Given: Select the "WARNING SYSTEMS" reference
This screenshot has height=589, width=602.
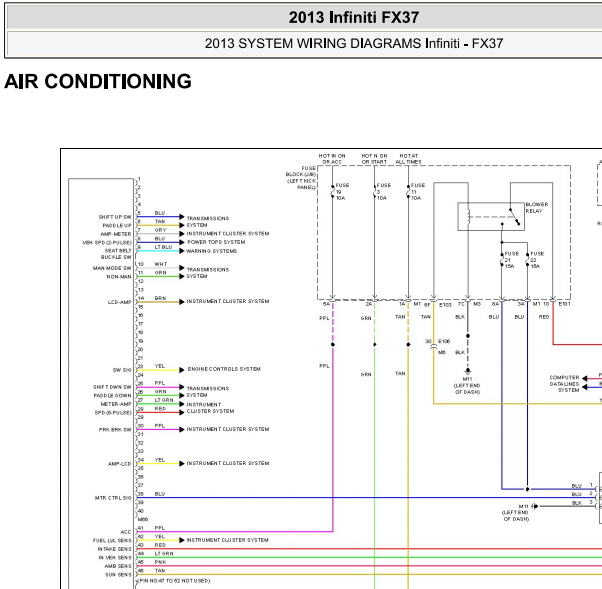Looking at the screenshot, I should click(212, 251).
